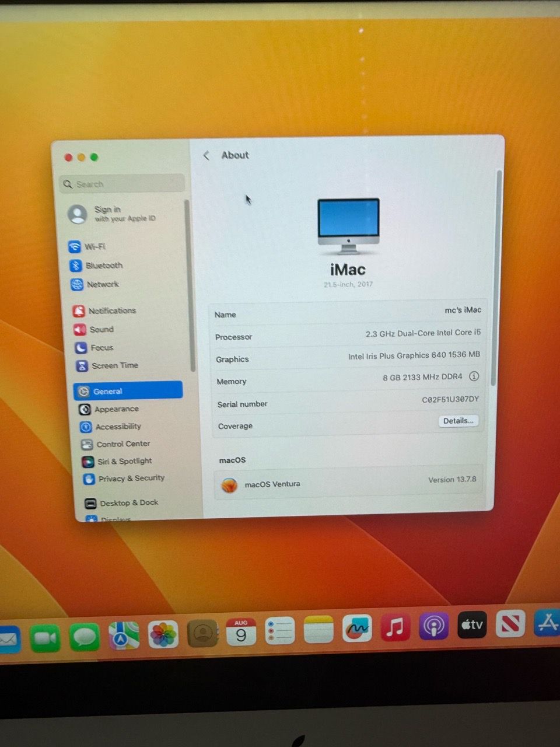Click "Version 13.7.8" text
Image resolution: width=560 pixels, height=747 pixels.
pyautogui.click(x=452, y=480)
